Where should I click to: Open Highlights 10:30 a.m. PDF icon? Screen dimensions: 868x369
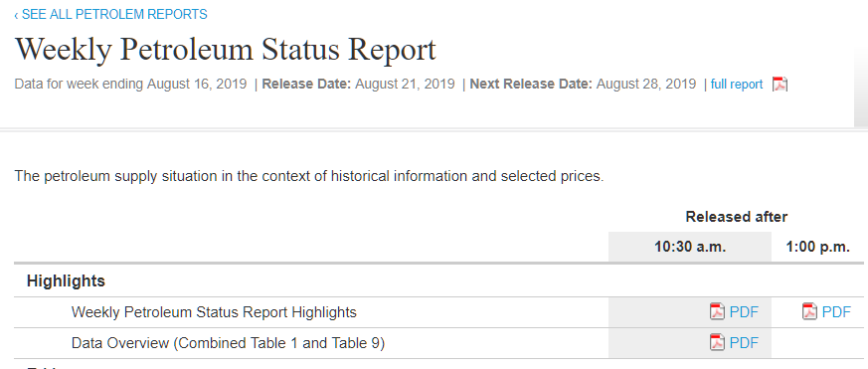(x=717, y=312)
